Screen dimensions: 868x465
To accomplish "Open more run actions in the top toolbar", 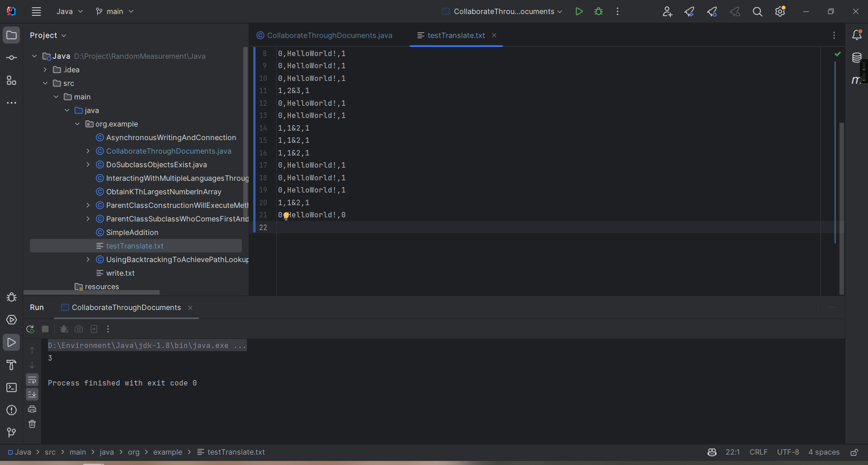I will coord(618,12).
